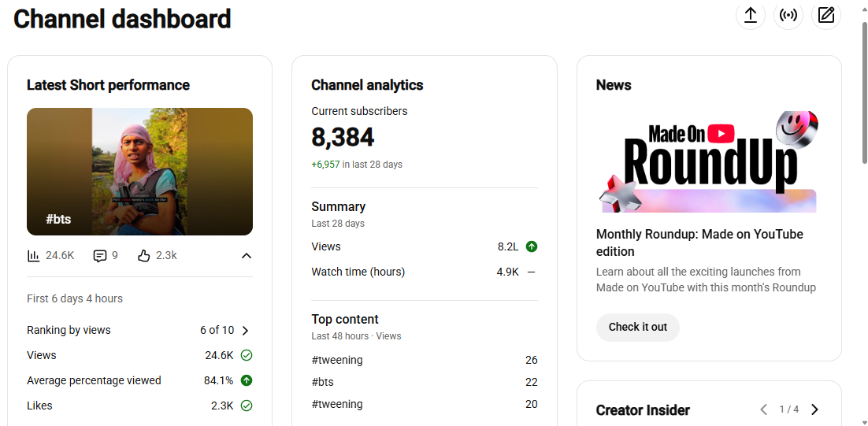Click the Monthly Roundup news headline
This screenshot has width=868, height=426.
pyautogui.click(x=699, y=243)
